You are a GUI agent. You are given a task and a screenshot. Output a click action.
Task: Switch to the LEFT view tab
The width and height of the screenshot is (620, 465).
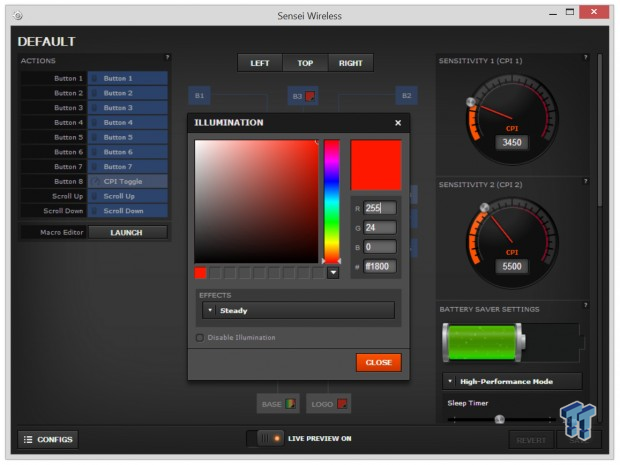(260, 63)
